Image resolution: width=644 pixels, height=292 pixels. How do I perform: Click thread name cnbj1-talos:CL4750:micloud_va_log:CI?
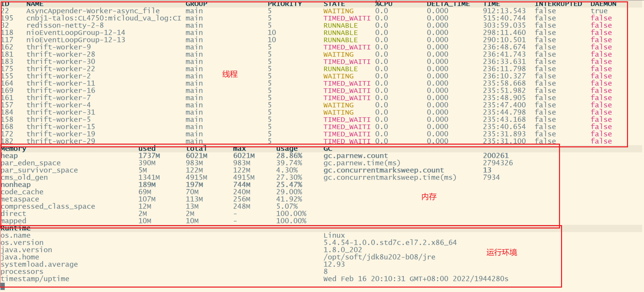tap(104, 18)
